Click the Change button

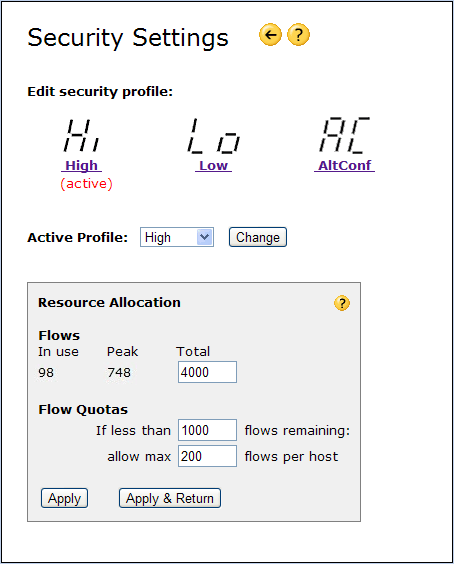coord(258,237)
